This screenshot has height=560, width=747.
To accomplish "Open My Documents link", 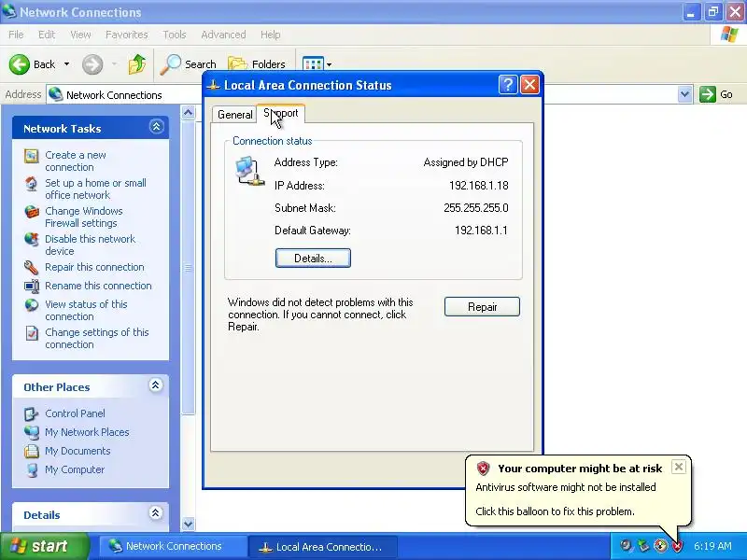I will click(x=78, y=451).
